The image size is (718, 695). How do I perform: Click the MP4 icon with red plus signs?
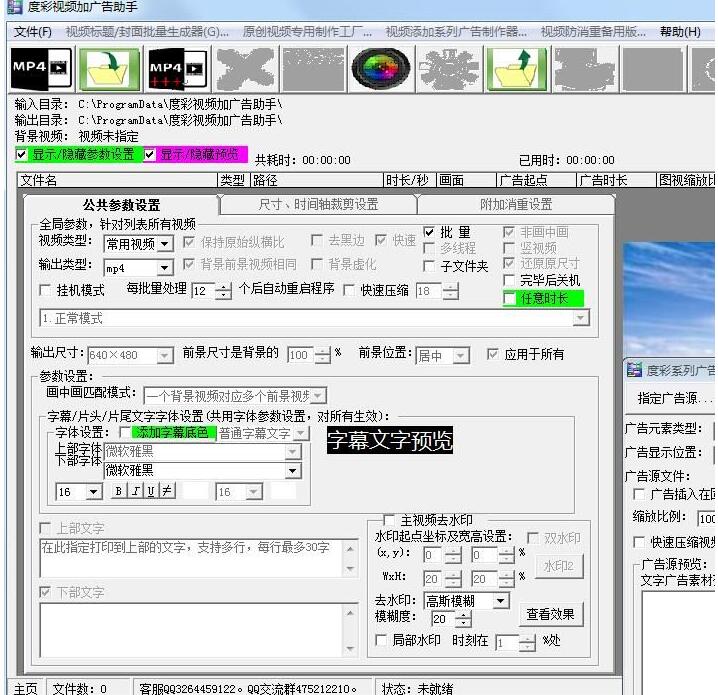pyautogui.click(x=178, y=68)
